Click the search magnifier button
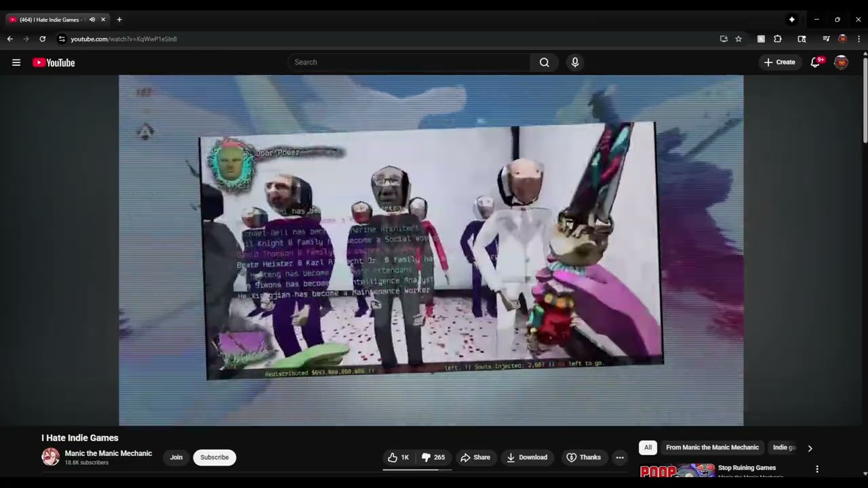This screenshot has height=488, width=868. click(544, 62)
